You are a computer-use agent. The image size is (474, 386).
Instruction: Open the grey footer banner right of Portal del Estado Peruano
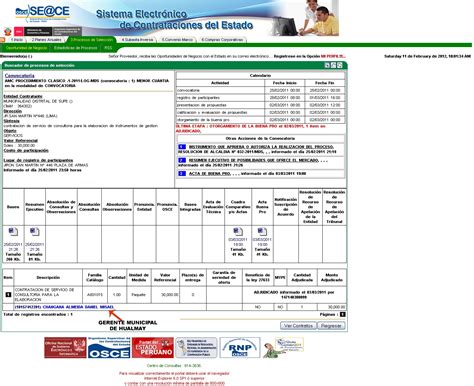196,348
